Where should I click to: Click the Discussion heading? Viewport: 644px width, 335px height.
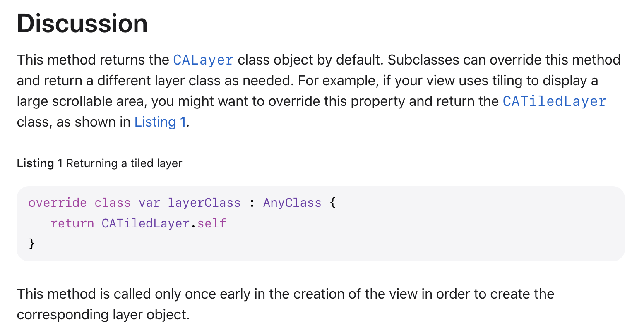[82, 23]
